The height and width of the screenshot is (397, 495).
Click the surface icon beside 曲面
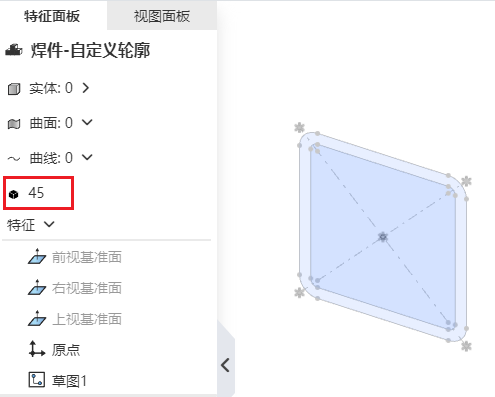[14, 124]
